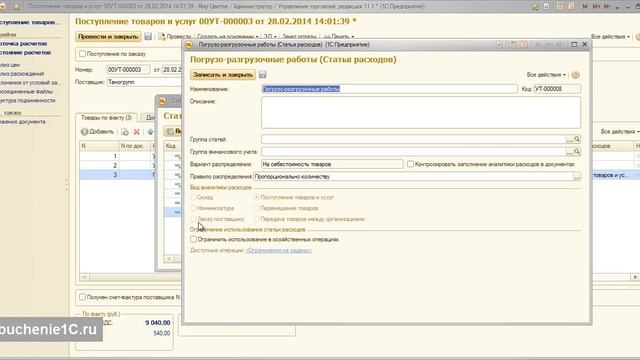Click the copy row icon in goods toolbar
The width and height of the screenshot is (640, 360).
click(125, 132)
